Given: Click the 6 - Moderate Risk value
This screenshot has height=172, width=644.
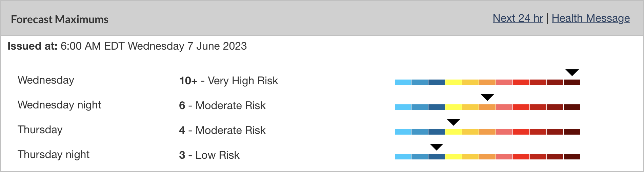Looking at the screenshot, I should click(222, 106).
